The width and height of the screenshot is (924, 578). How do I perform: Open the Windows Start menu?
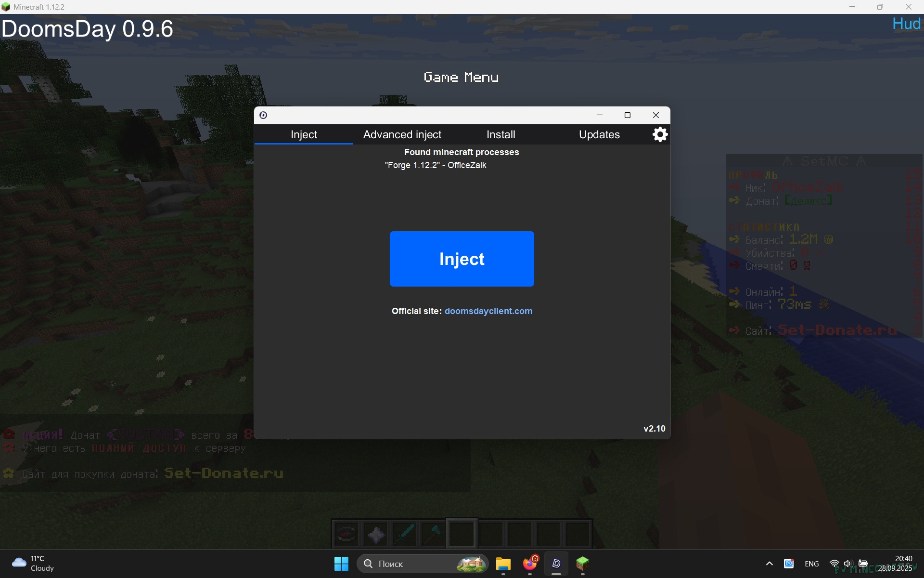(x=341, y=564)
